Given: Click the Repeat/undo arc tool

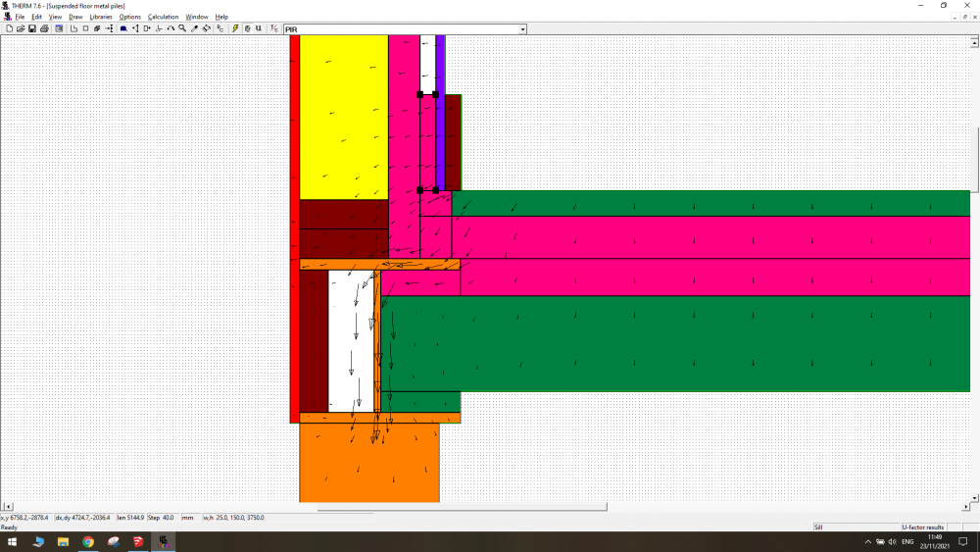Looking at the screenshot, I should (171, 28).
